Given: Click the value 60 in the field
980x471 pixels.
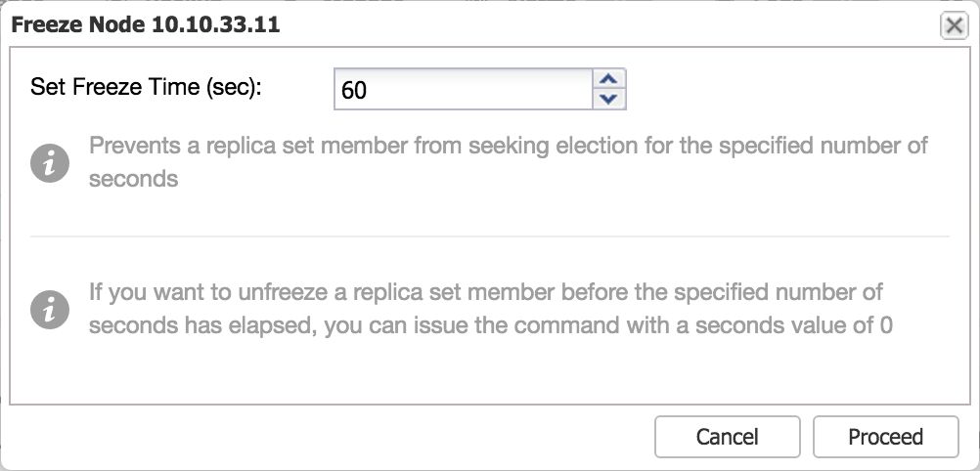Looking at the screenshot, I should click(x=354, y=91).
